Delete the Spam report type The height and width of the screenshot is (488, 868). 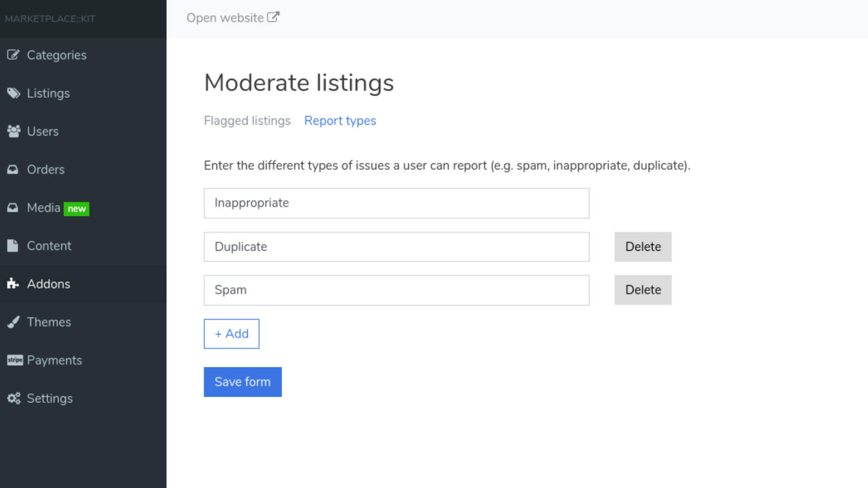(642, 290)
